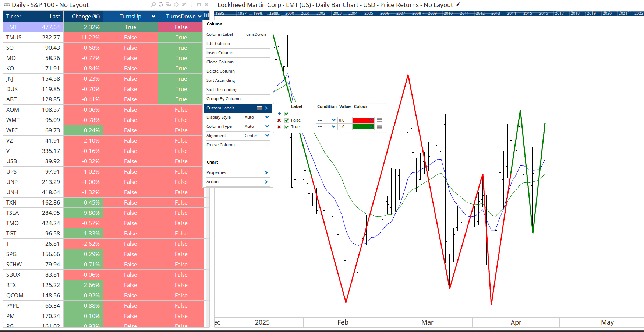Click the diamond link icon in watchlist title bar
Viewport: 644px width, 332px height.
[x=176, y=4]
